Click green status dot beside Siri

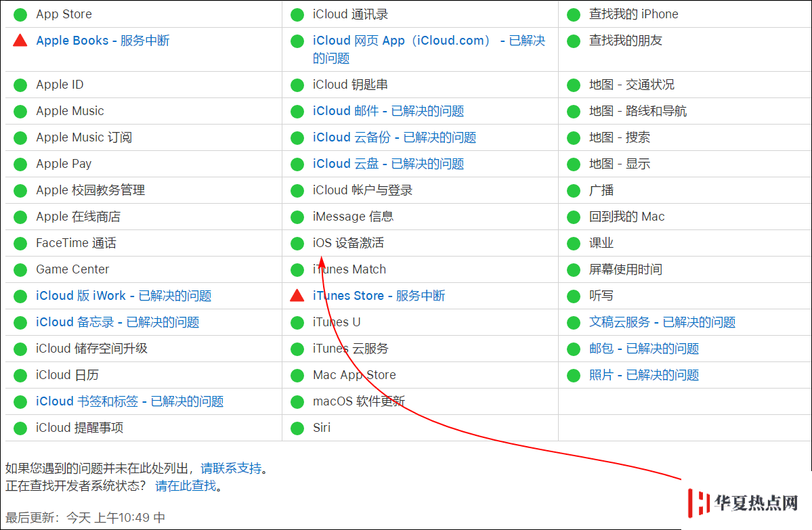pos(297,428)
